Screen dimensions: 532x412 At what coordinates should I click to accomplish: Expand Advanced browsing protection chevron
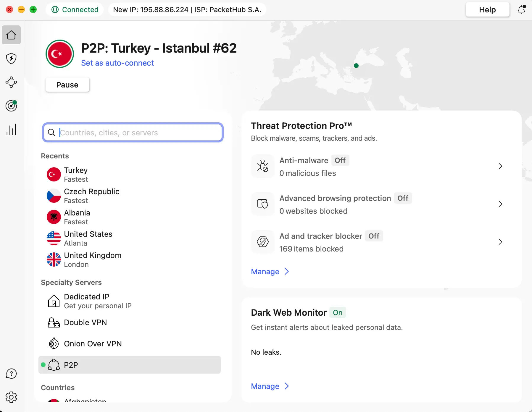pyautogui.click(x=500, y=204)
